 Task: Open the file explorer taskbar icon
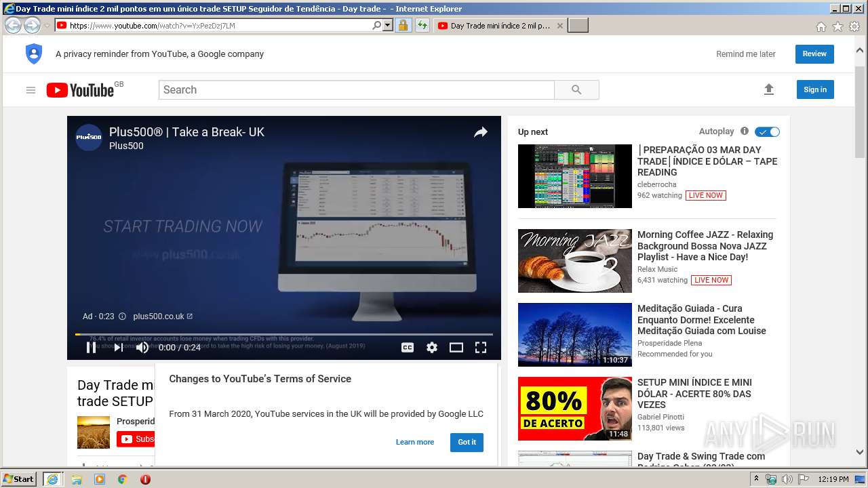pyautogui.click(x=77, y=479)
